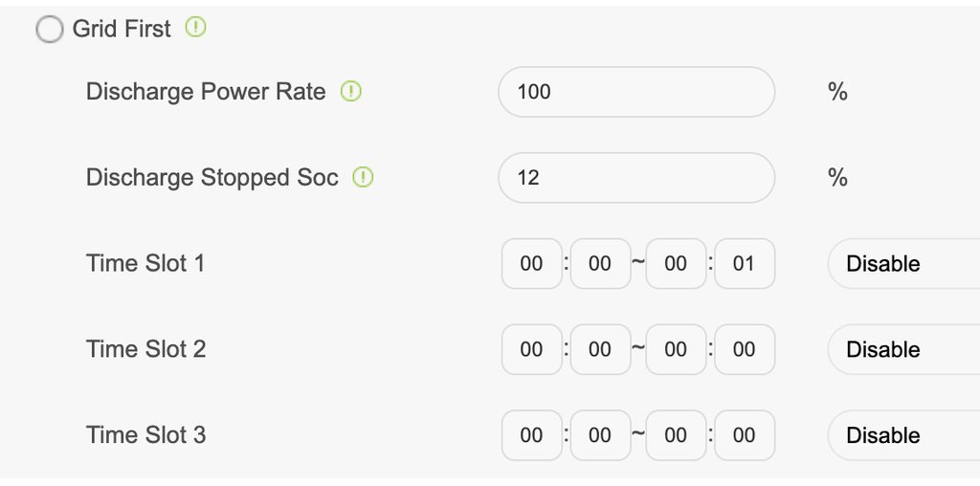
Task: Expand Time Slot 2 Disable dropdown
Action: click(x=902, y=349)
